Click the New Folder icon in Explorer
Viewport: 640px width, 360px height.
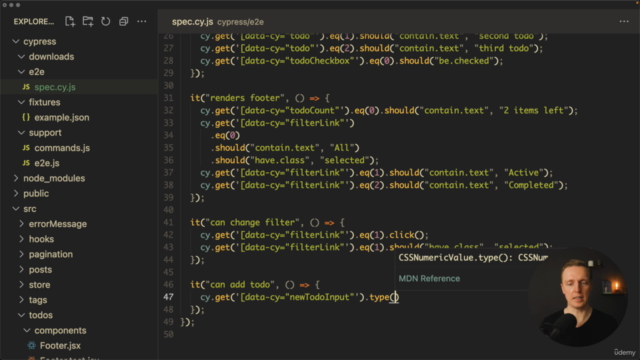coord(88,21)
